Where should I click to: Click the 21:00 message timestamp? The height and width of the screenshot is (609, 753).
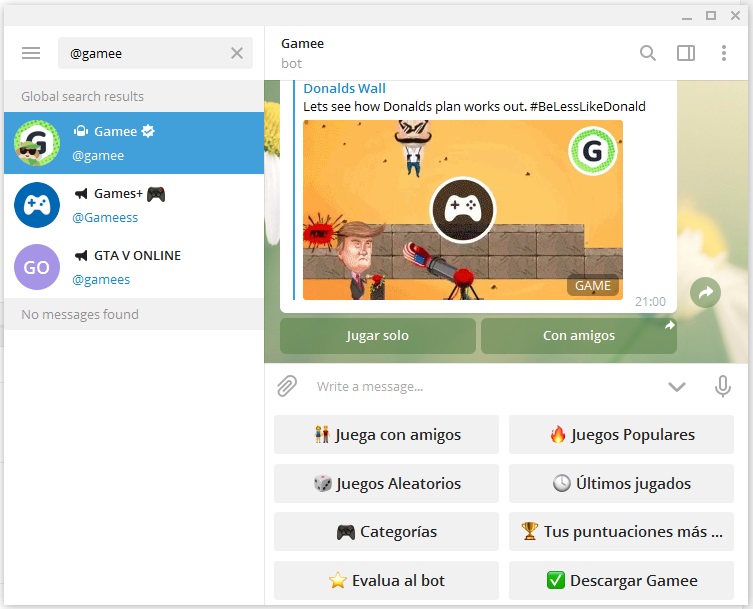[650, 302]
